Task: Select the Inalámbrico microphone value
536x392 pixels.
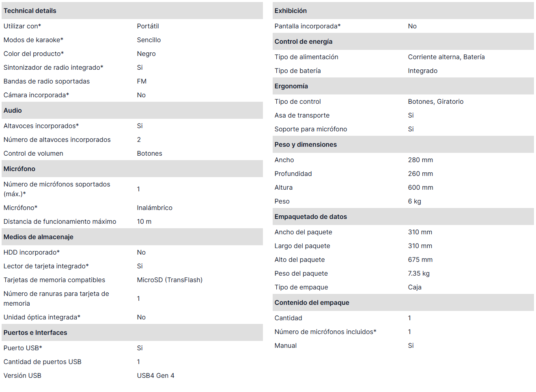Action: (x=155, y=208)
